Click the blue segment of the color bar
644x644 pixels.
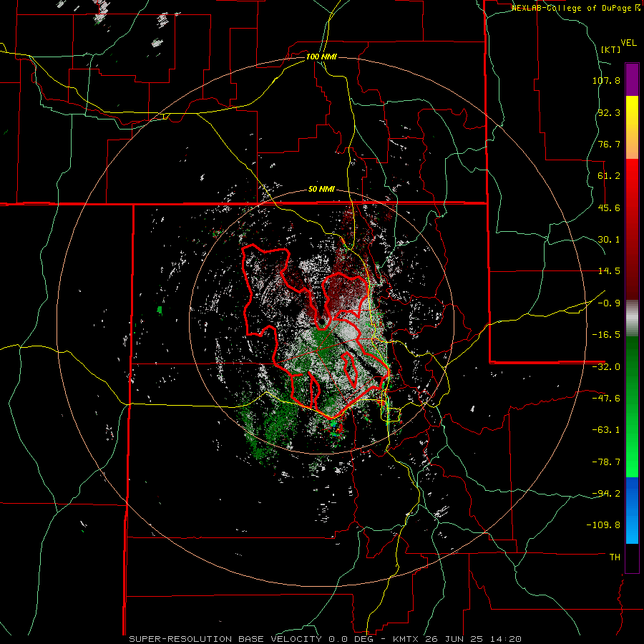pyautogui.click(x=632, y=510)
